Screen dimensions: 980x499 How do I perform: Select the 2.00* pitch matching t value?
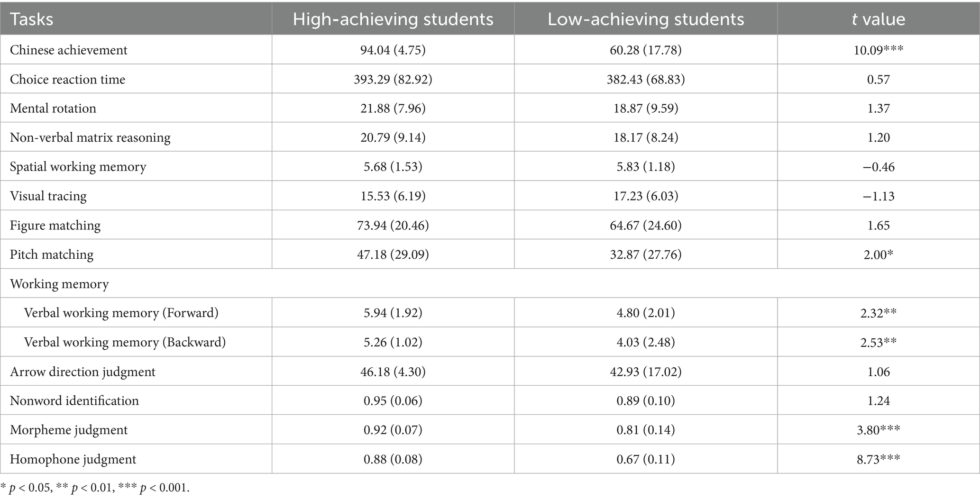878,255
